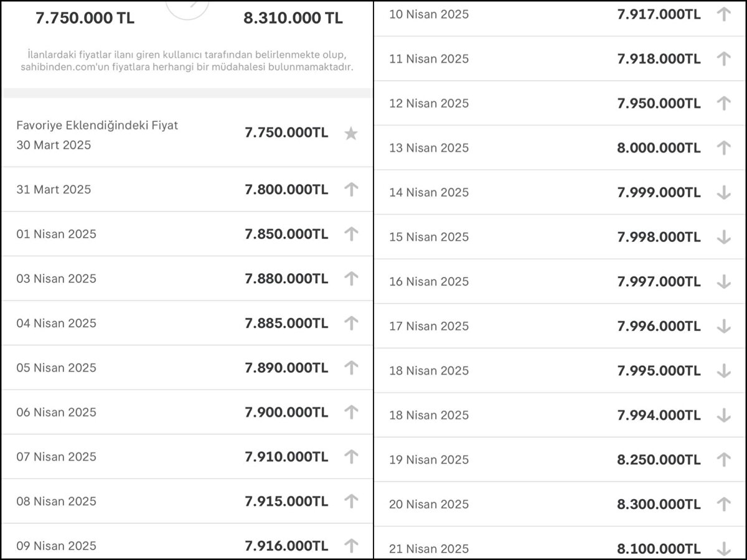
Task: Click the sahibinden.com disclaimer text
Action: [187, 61]
